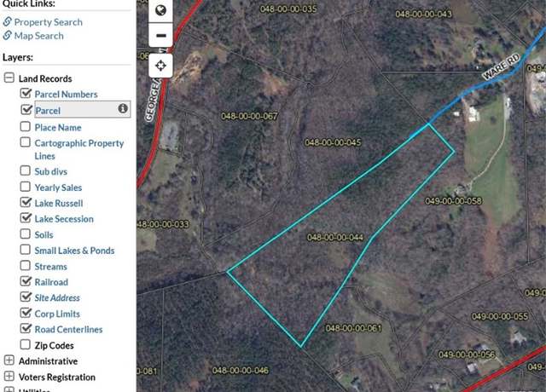Screen dimensions: 546x392
Task: Zoom out with the minus button
Action: pos(160,35)
